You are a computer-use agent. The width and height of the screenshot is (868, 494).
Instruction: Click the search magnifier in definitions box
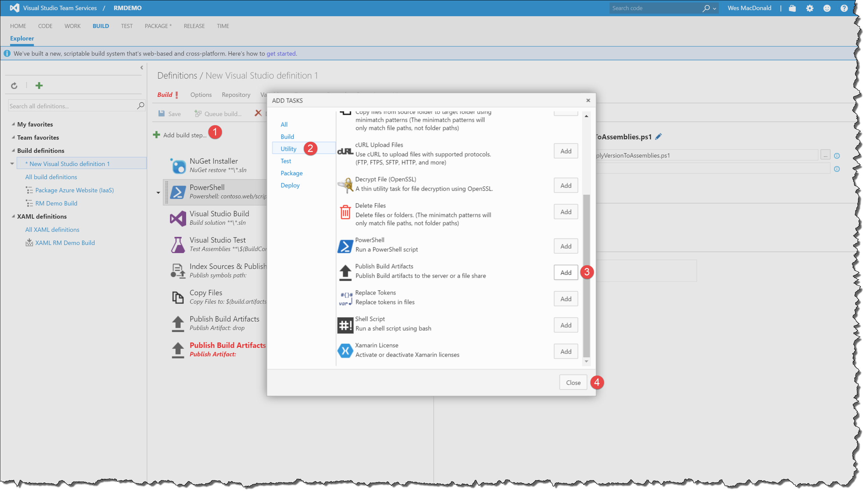140,106
